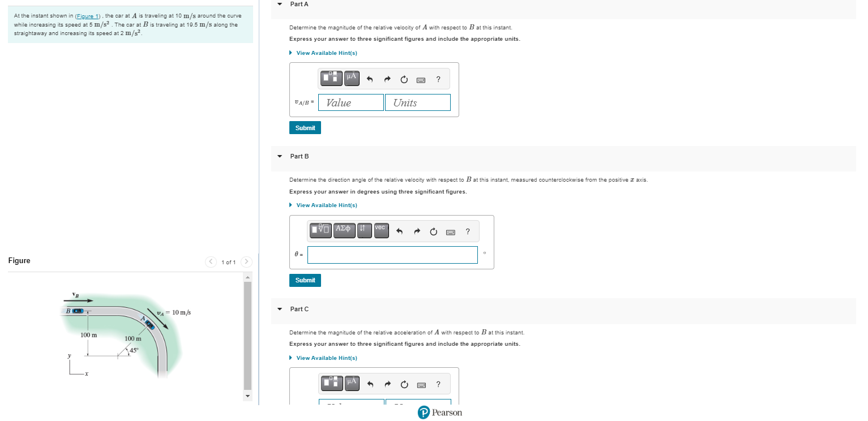
Task: Submit the Part B answer
Action: [x=305, y=280]
